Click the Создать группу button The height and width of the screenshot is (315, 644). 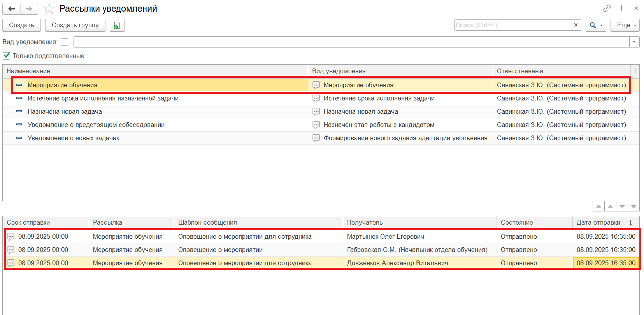click(75, 25)
